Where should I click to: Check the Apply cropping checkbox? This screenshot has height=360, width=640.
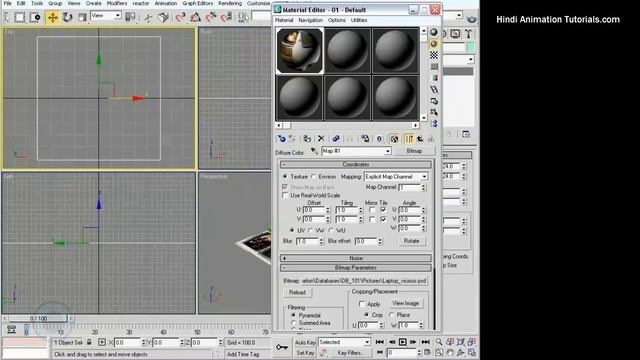coord(362,304)
